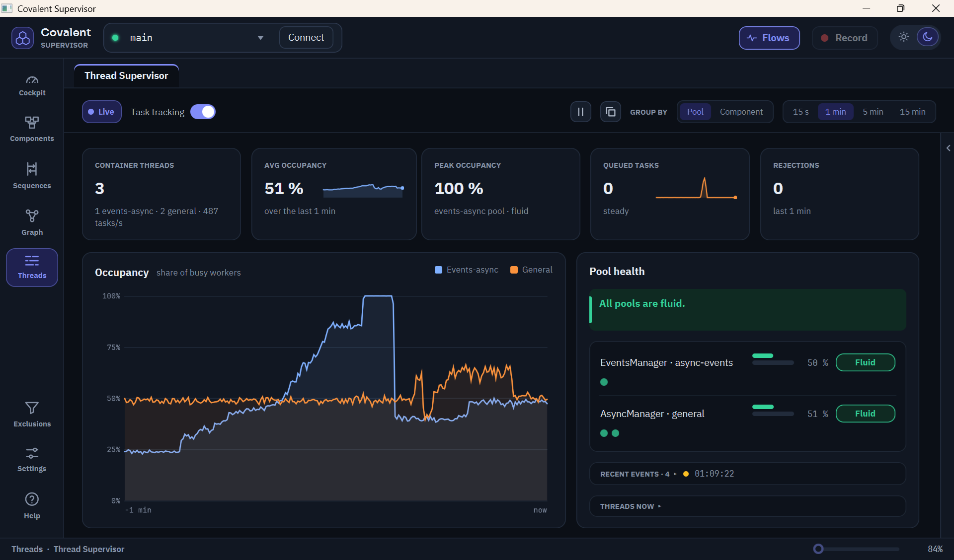
Task: Toggle the Task tracking switch
Action: click(203, 112)
